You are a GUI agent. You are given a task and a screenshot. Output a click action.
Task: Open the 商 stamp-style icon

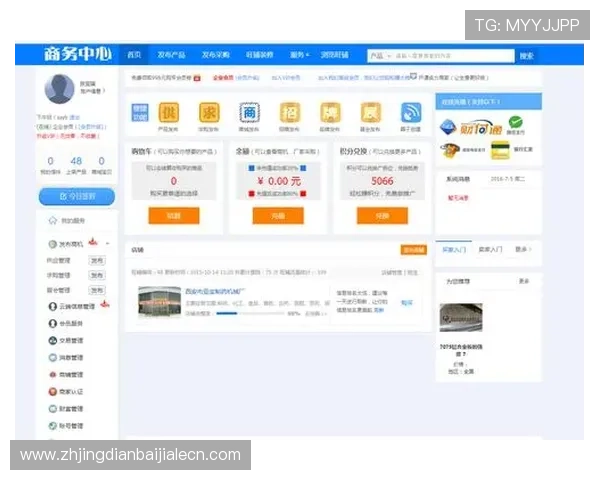pos(249,113)
